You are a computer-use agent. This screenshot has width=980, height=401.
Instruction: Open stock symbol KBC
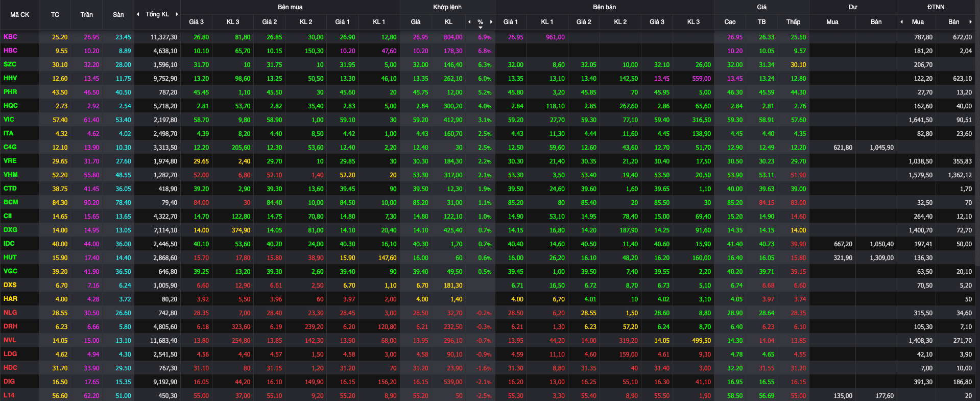point(10,37)
